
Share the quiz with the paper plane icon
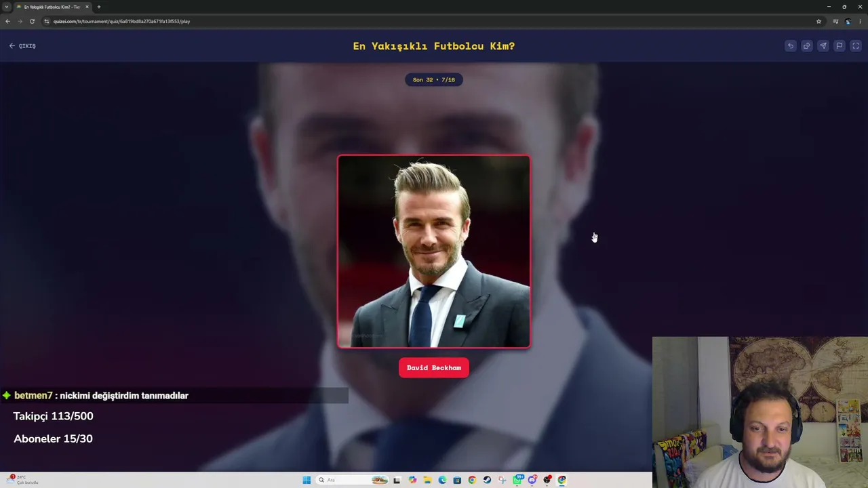pyautogui.click(x=823, y=46)
